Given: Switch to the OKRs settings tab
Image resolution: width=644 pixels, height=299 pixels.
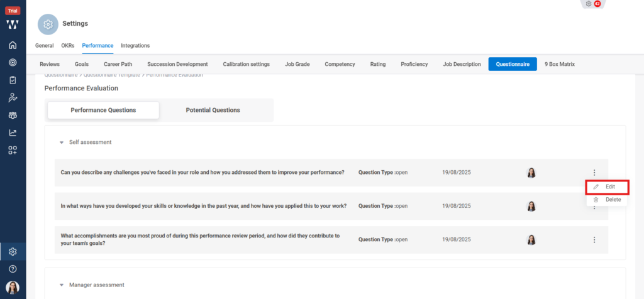Looking at the screenshot, I should 68,45.
